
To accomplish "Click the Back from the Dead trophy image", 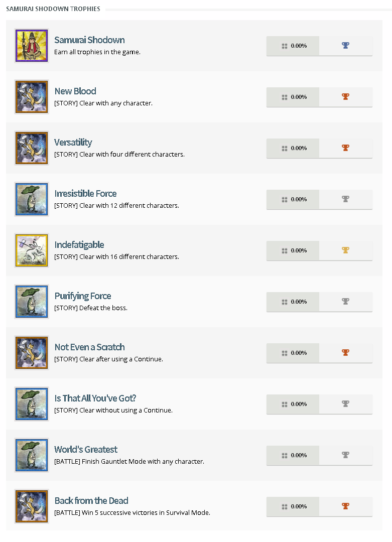I will pyautogui.click(x=31, y=506).
